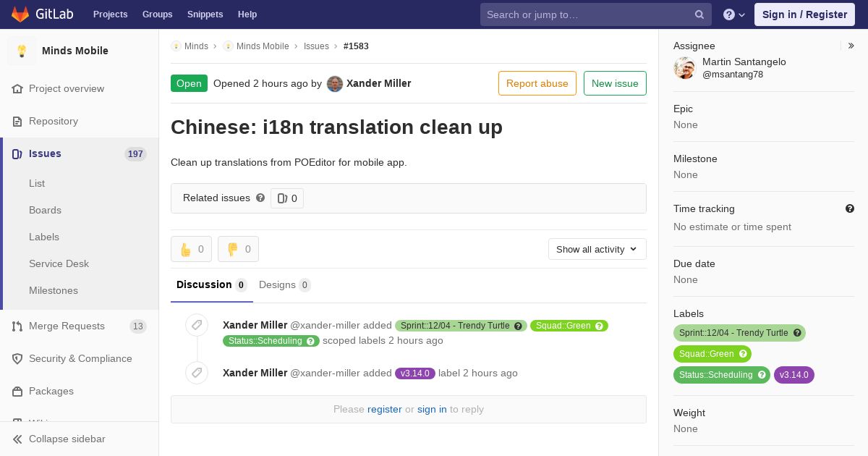868x456 pixels.
Task: Click the Security & Compliance shield icon
Action: (17, 358)
